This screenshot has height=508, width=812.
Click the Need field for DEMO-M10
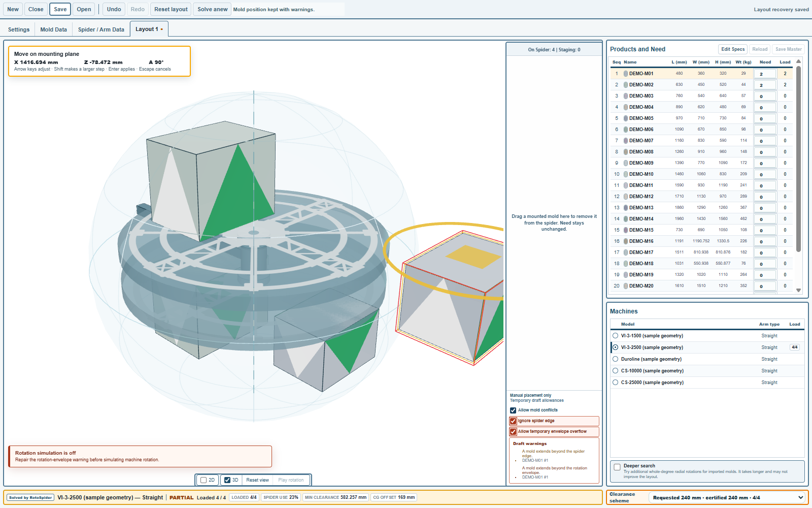[x=765, y=175]
